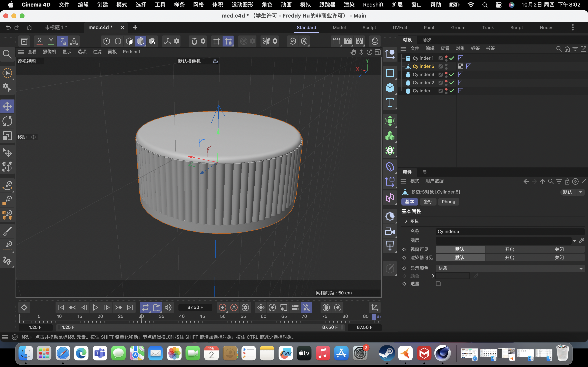The height and width of the screenshot is (367, 588).
Task: Select the Scale tool
Action: (7, 136)
